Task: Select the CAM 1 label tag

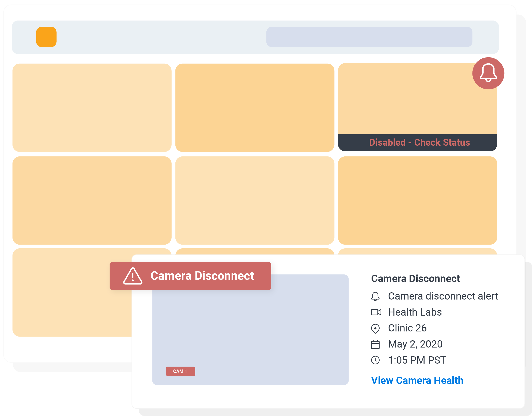Action: (180, 371)
